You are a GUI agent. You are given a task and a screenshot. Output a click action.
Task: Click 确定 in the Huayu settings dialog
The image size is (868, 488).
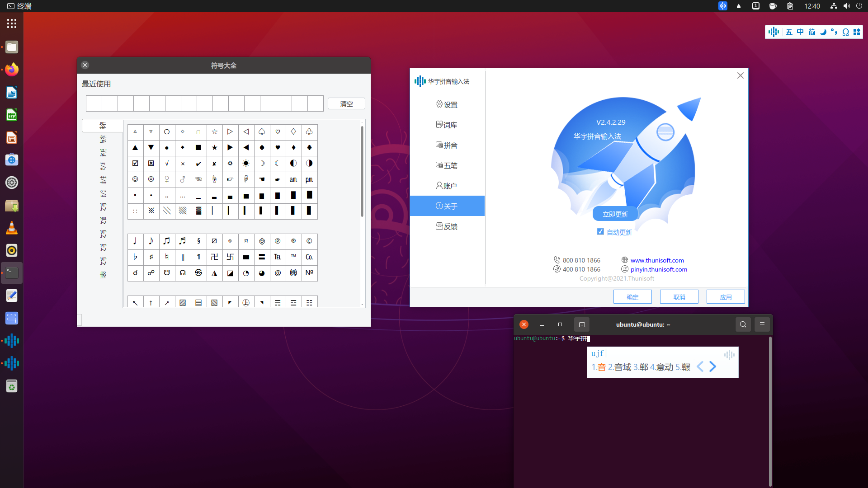point(632,297)
